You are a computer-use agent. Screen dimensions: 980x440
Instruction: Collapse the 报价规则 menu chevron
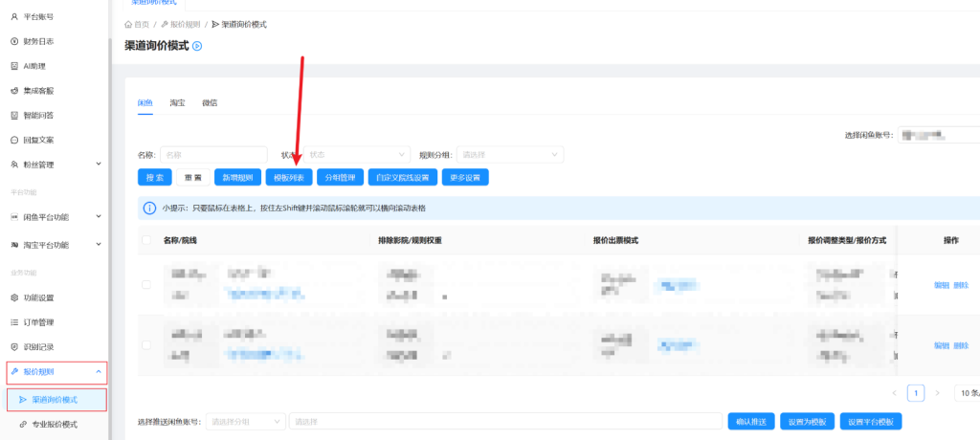point(99,372)
